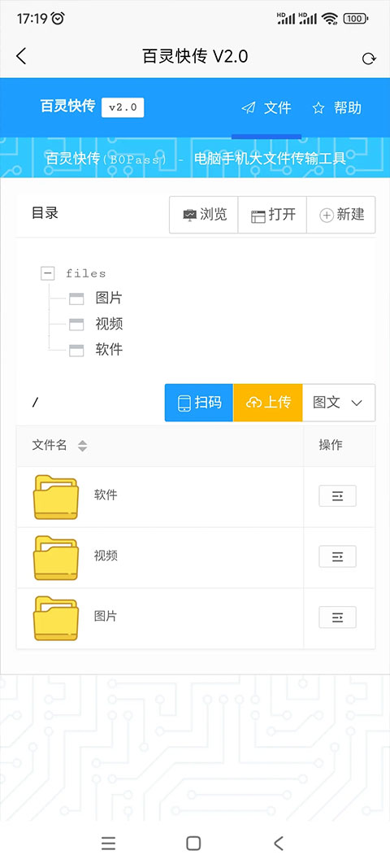Screen dimensions: 390x868
Task: Click the 浏览 button
Action: (x=204, y=215)
